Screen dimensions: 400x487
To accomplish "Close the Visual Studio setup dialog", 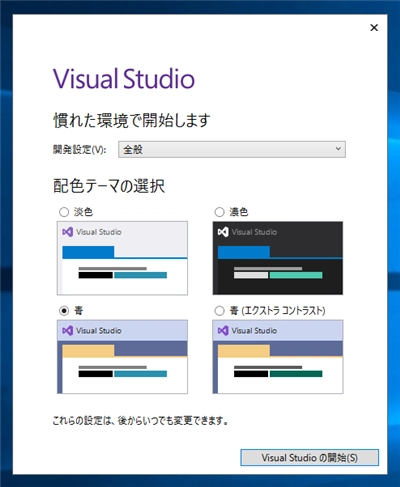I will click(x=374, y=28).
